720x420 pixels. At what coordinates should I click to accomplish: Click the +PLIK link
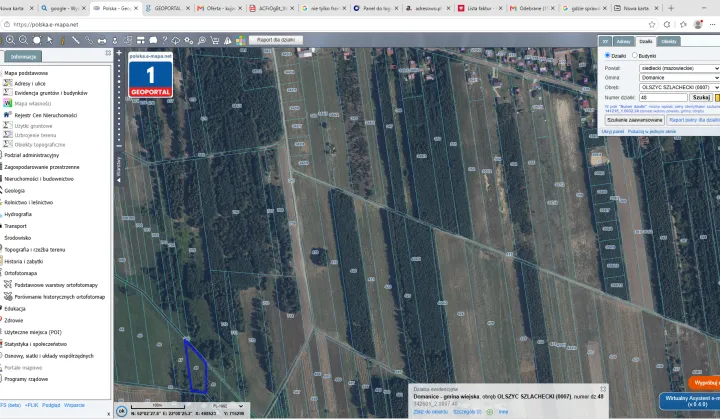[x=32, y=405]
